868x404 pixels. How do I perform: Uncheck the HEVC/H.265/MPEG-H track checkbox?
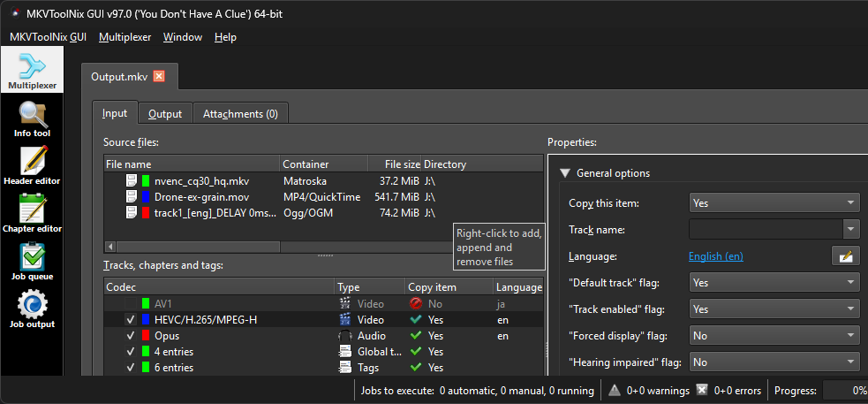pyautogui.click(x=131, y=320)
